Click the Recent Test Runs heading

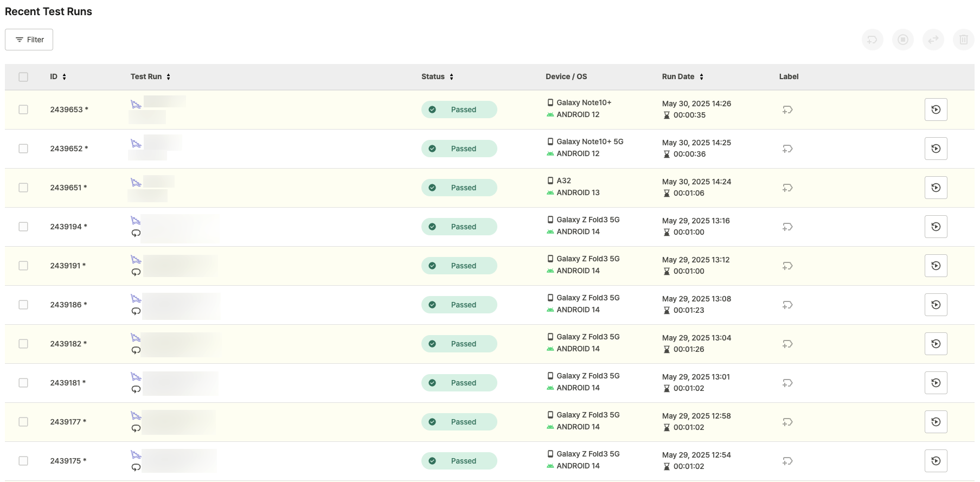tap(48, 11)
